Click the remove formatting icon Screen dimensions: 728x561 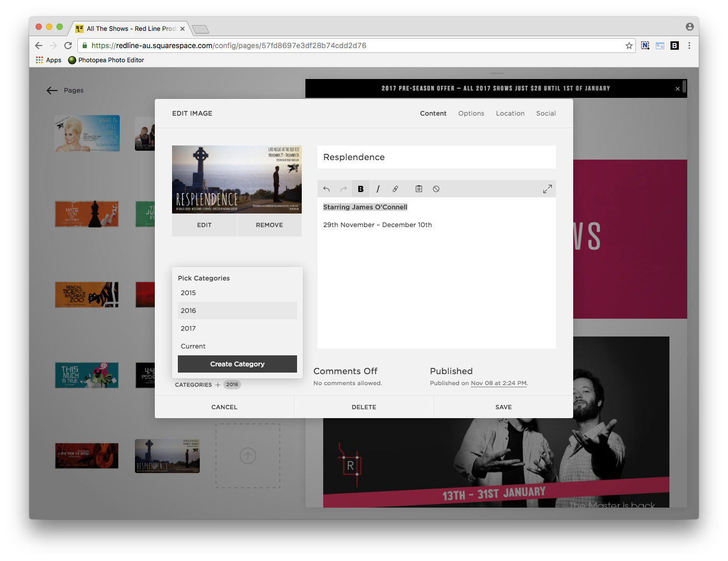(x=436, y=189)
